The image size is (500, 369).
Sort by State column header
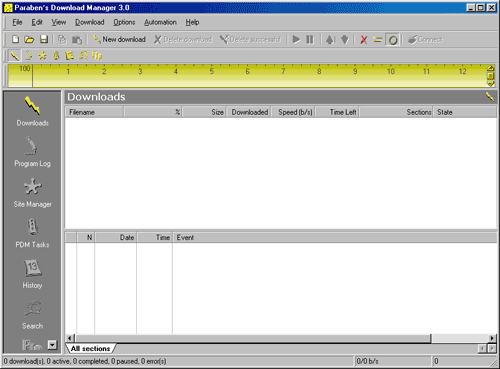[x=465, y=112]
